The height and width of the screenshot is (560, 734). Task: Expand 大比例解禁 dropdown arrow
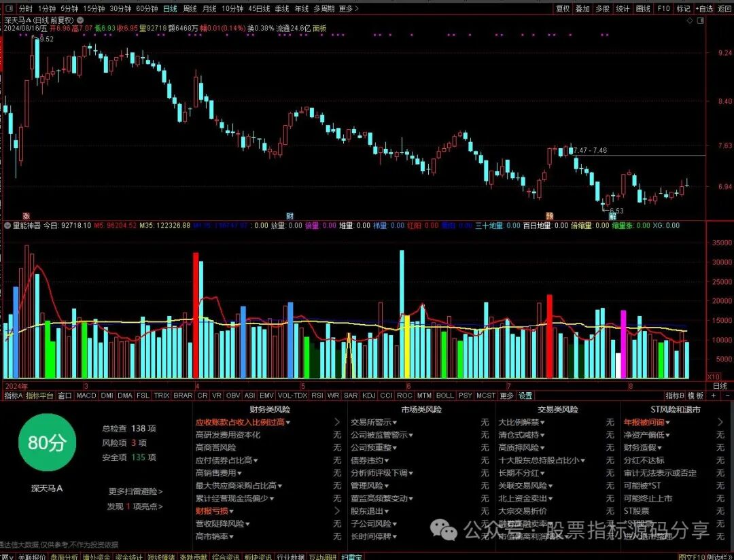point(542,423)
